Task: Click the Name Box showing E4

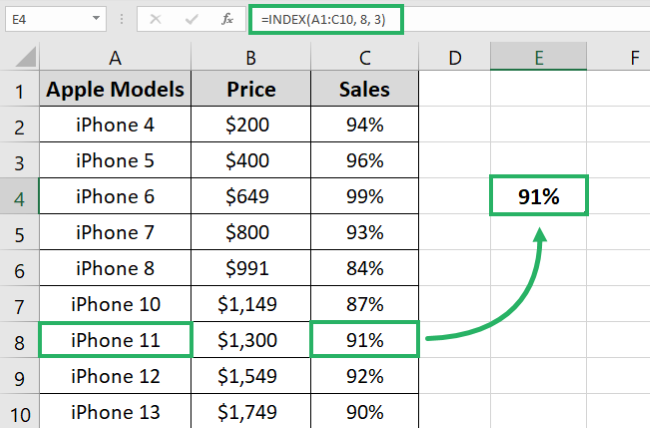Action: click(x=40, y=18)
